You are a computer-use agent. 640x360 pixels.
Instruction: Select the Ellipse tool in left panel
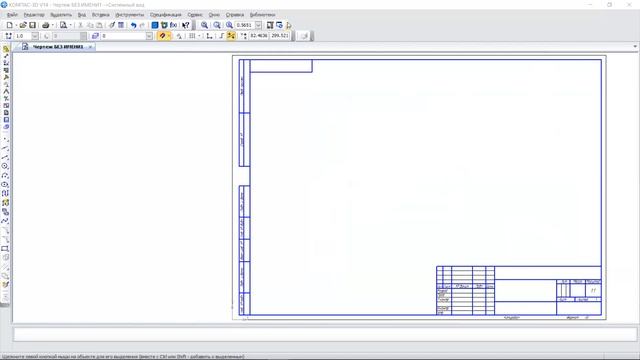pyautogui.click(x=5, y=184)
